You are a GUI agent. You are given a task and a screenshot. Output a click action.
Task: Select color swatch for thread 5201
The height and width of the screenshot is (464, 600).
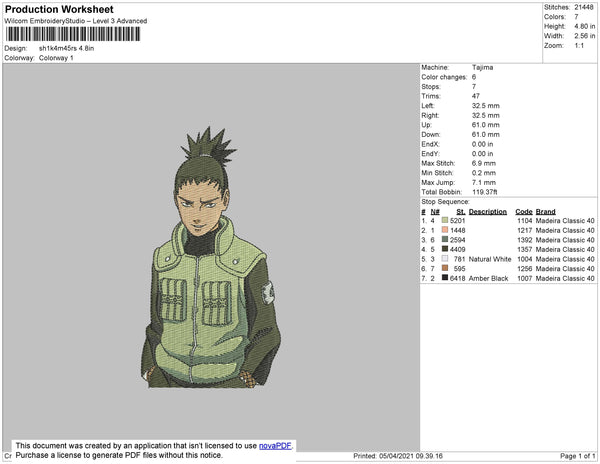(x=445, y=220)
